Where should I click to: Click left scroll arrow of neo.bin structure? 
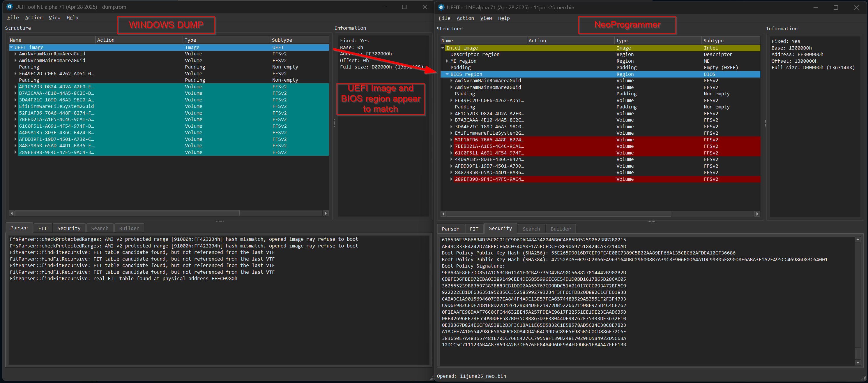[443, 214]
